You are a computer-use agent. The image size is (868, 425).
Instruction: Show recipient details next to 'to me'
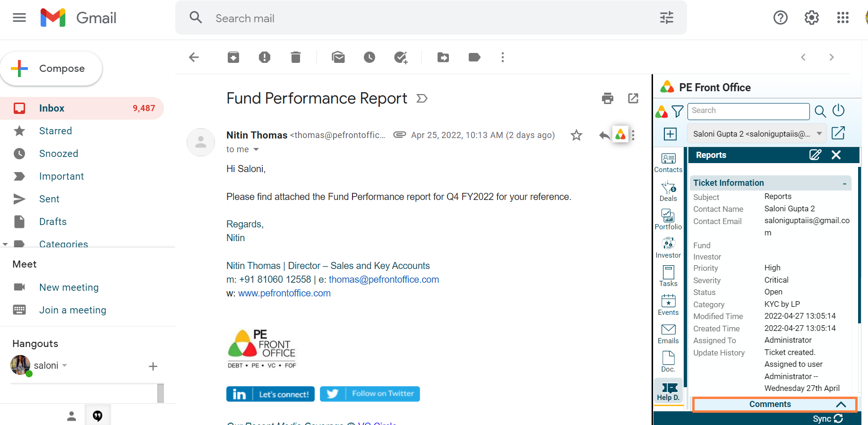pos(256,149)
